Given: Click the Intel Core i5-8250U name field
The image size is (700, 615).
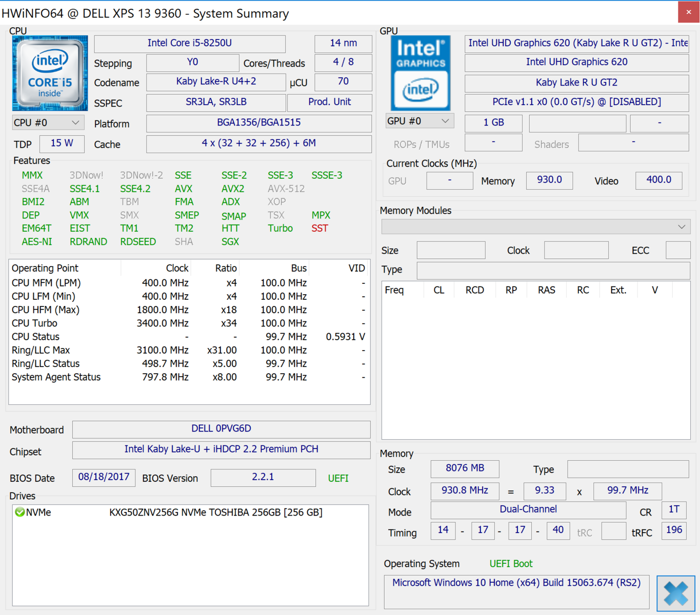Looking at the screenshot, I should click(x=190, y=44).
